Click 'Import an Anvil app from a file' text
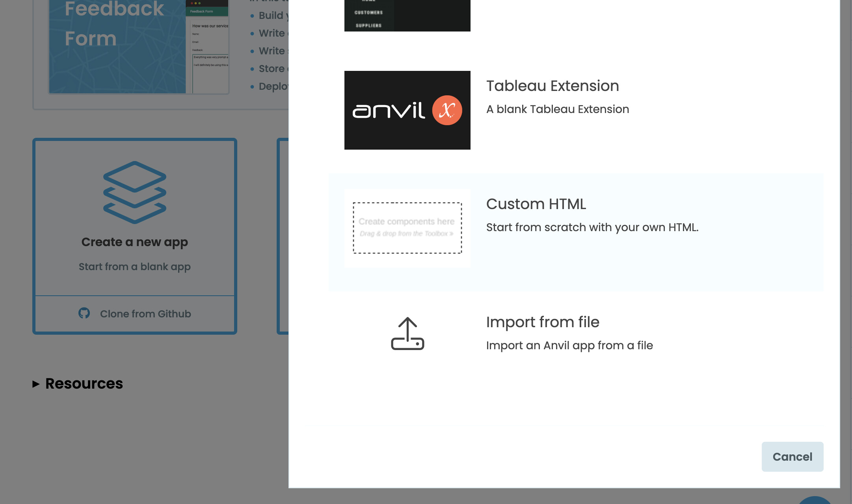Screen dimensions: 852x504 point(569,345)
